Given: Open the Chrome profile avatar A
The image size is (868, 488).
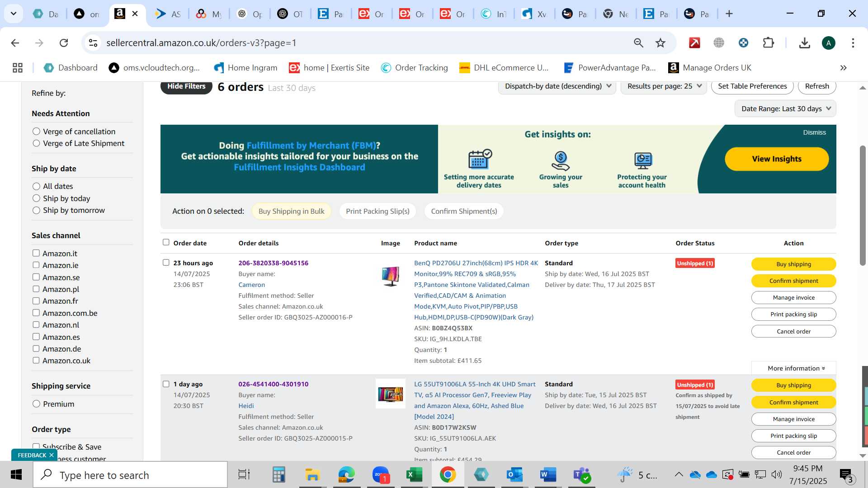Looking at the screenshot, I should coord(828,43).
